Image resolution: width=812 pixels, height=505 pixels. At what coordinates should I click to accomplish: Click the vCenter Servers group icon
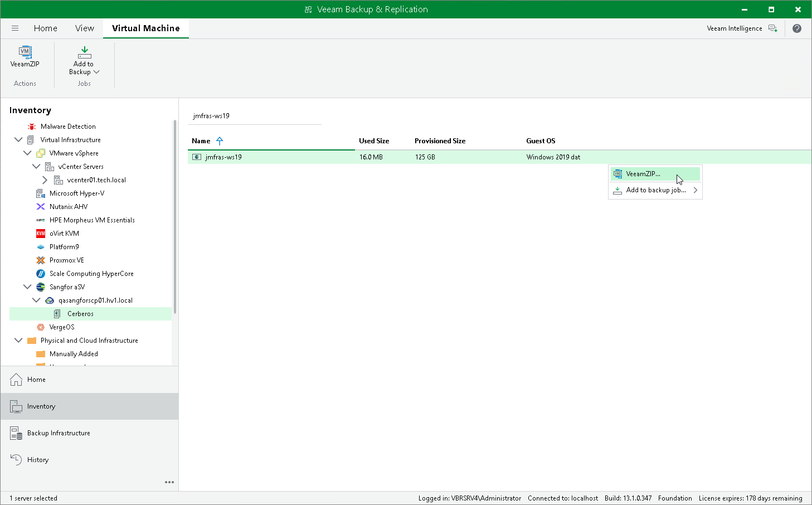[50, 167]
